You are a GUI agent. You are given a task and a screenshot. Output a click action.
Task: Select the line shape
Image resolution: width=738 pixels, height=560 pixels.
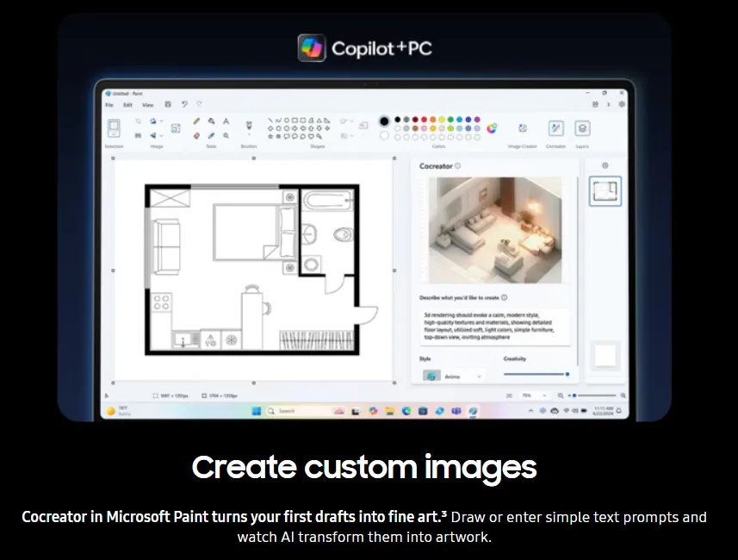click(x=270, y=121)
